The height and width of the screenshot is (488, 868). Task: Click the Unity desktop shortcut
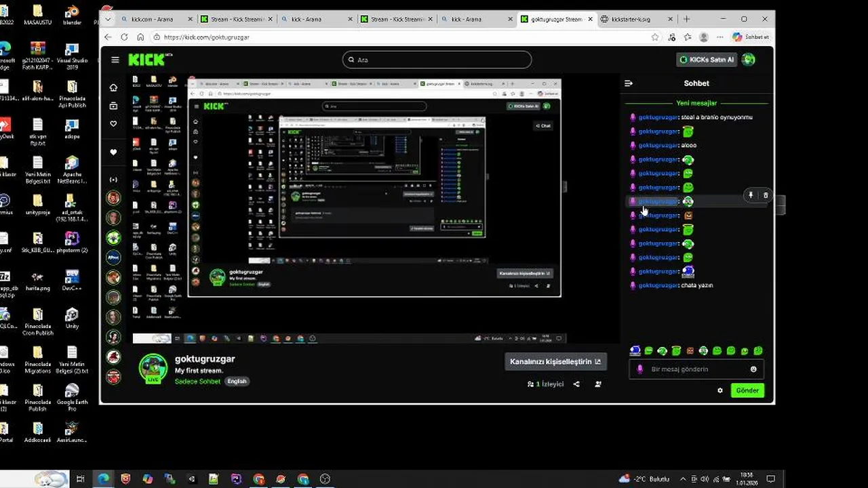[x=72, y=318]
